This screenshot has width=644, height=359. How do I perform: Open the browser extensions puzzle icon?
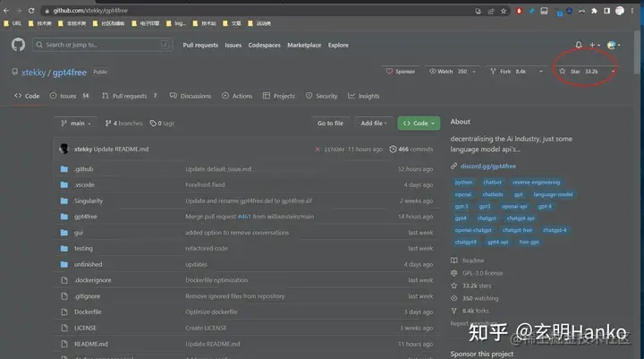[594, 11]
